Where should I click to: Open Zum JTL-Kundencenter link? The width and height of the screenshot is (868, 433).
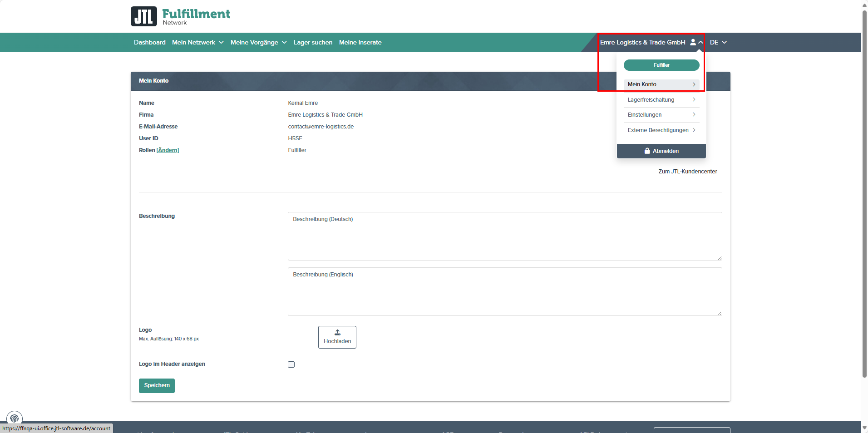[687, 172]
